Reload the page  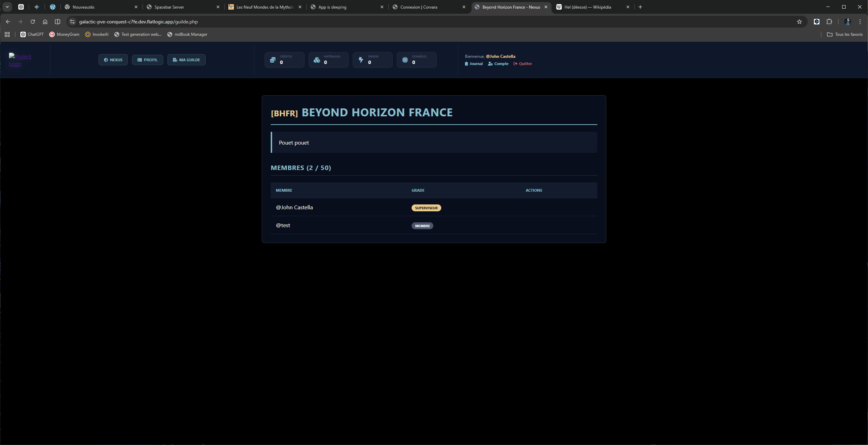[x=33, y=22]
